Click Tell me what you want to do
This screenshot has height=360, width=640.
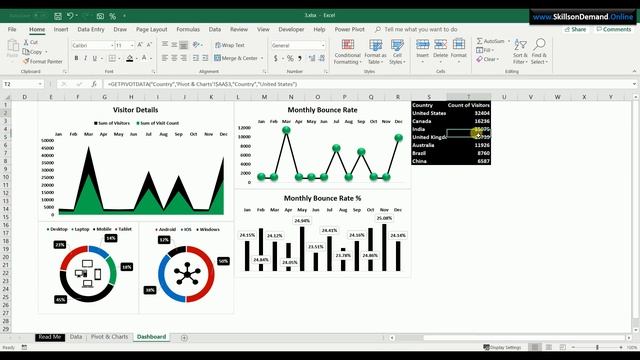pyautogui.click(x=420, y=29)
